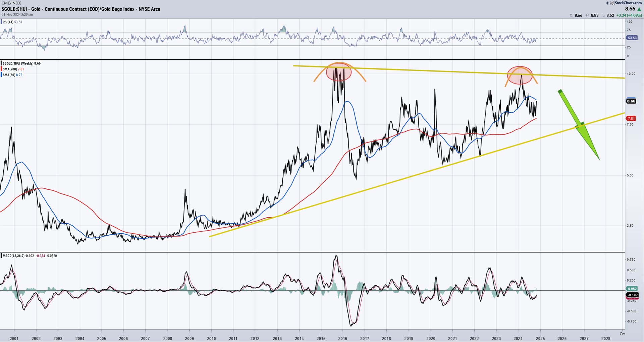This screenshot has height=342, width=644.
Task: Click the "SMA(50) 8.72" legend entry
Action: pos(12,75)
